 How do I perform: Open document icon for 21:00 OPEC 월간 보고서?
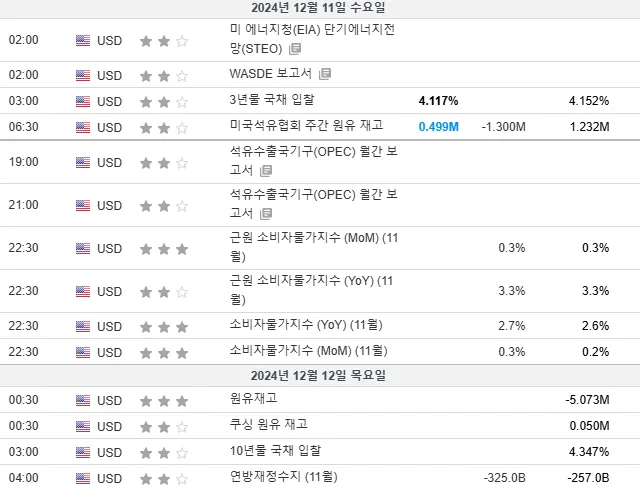coord(266,213)
